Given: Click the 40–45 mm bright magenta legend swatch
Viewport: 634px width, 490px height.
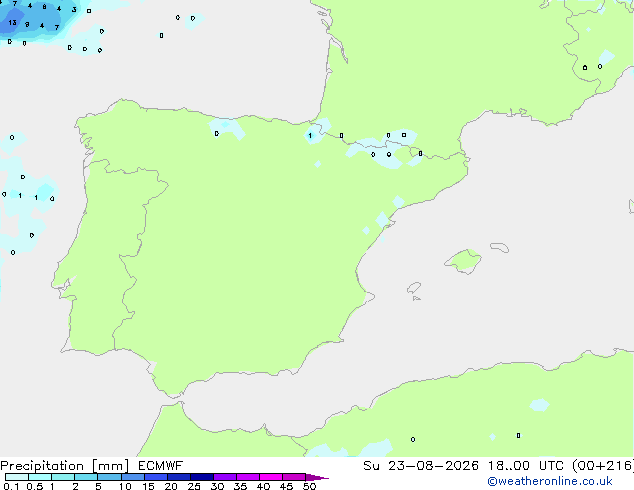Looking at the screenshot, I should click(271, 477).
